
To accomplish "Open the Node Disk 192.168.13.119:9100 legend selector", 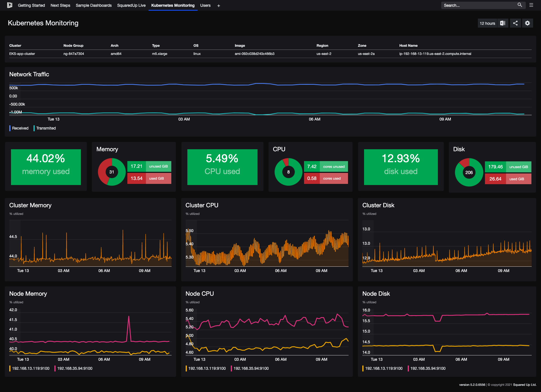I will coord(383,368).
